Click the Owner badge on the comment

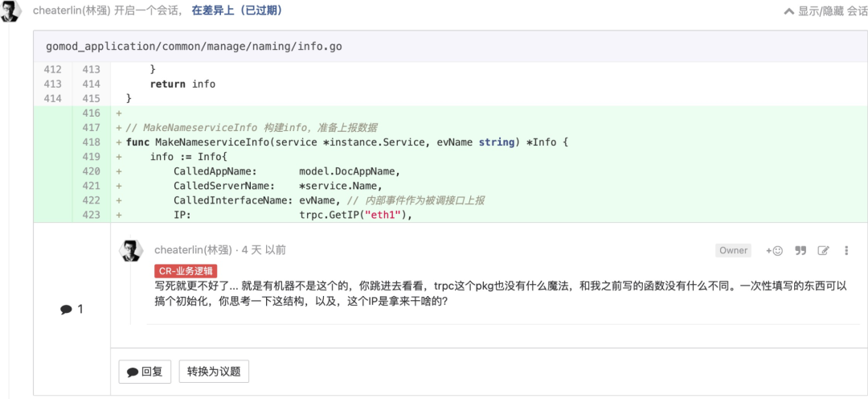[x=733, y=250]
